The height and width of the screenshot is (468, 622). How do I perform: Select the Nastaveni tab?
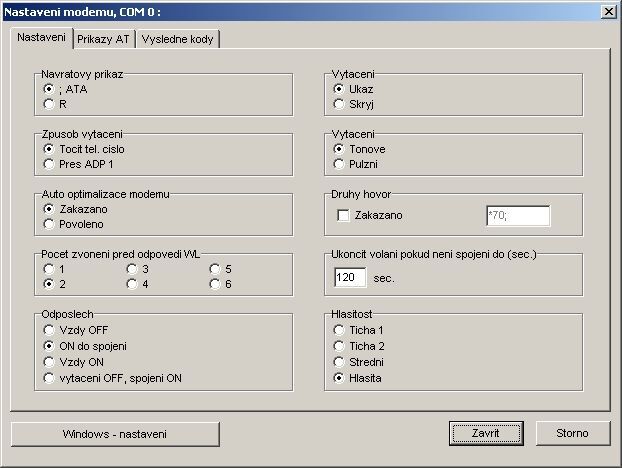point(42,37)
